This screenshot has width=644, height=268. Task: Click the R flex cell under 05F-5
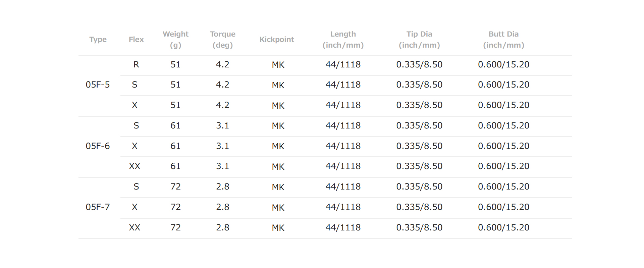(x=136, y=65)
